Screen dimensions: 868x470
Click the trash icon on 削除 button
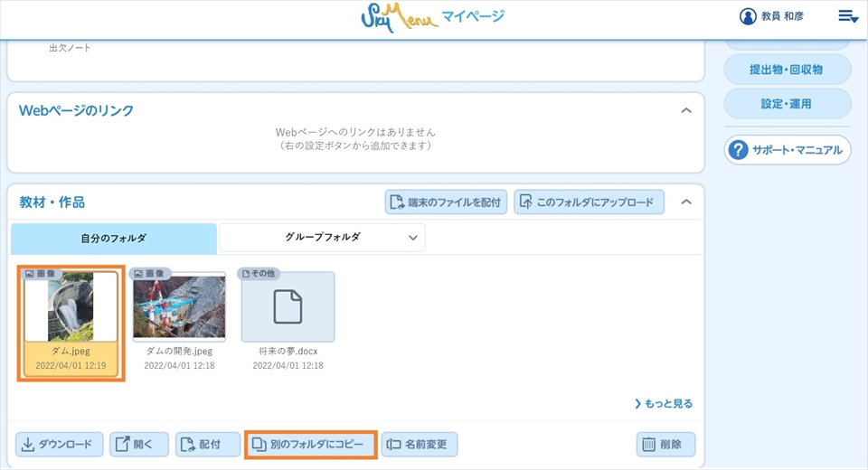pyautogui.click(x=648, y=444)
